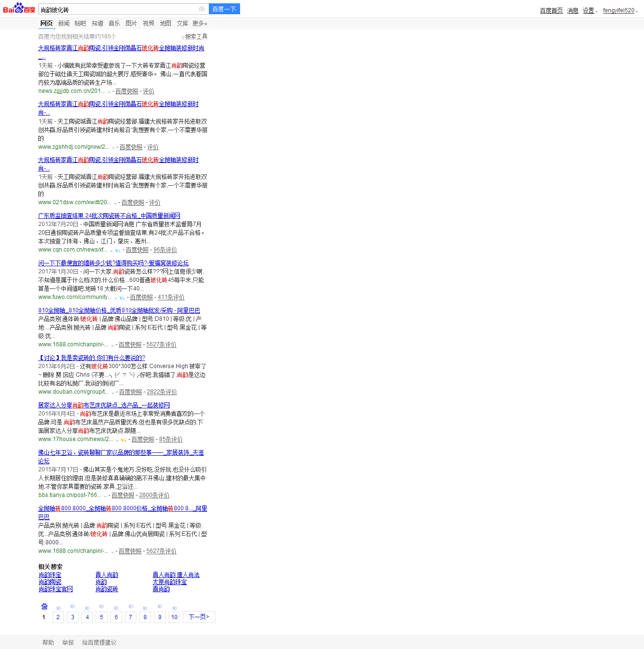The width and height of the screenshot is (644, 649).
Task: Open the 设置 dropdown menu
Action: point(590,10)
